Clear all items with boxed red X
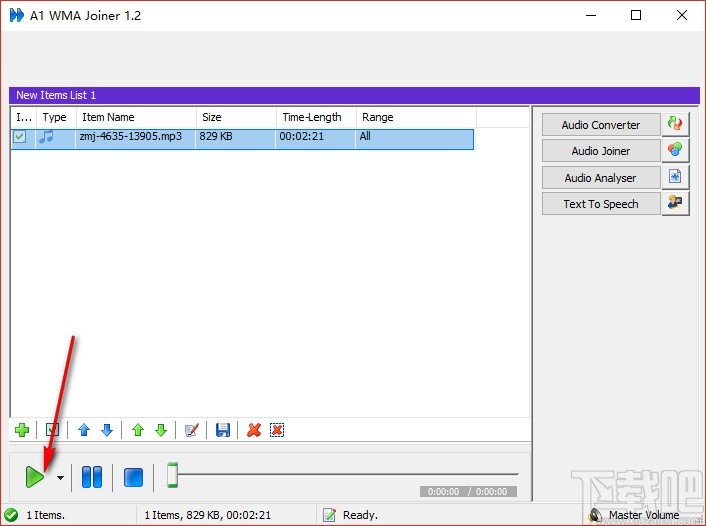Image resolution: width=706 pixels, height=526 pixels. [x=277, y=430]
